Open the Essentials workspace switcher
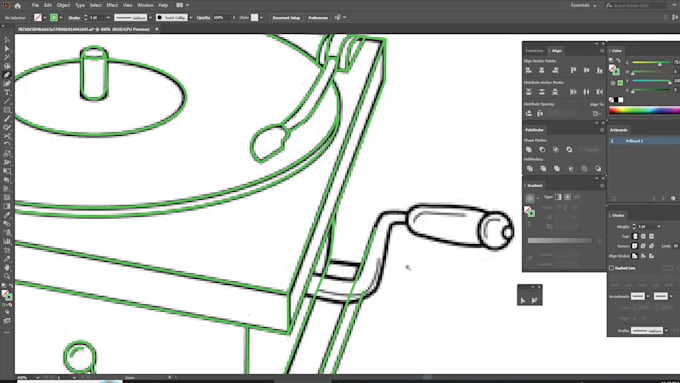 tap(583, 6)
